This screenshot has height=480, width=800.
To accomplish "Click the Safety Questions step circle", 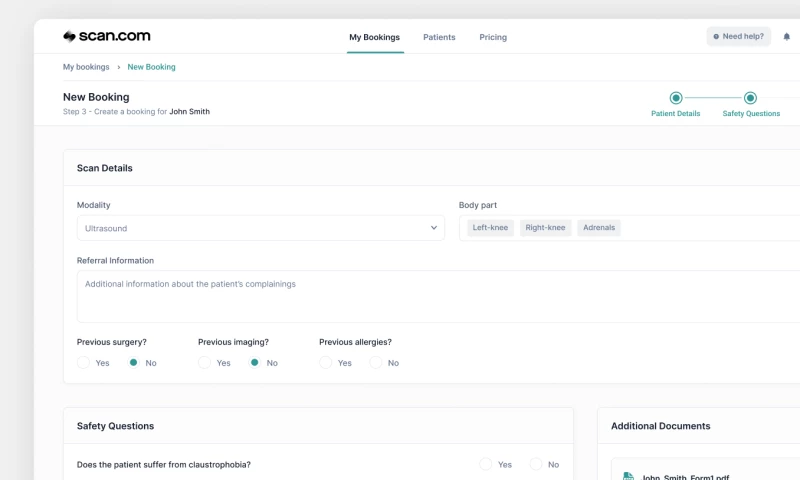I will click(x=750, y=98).
